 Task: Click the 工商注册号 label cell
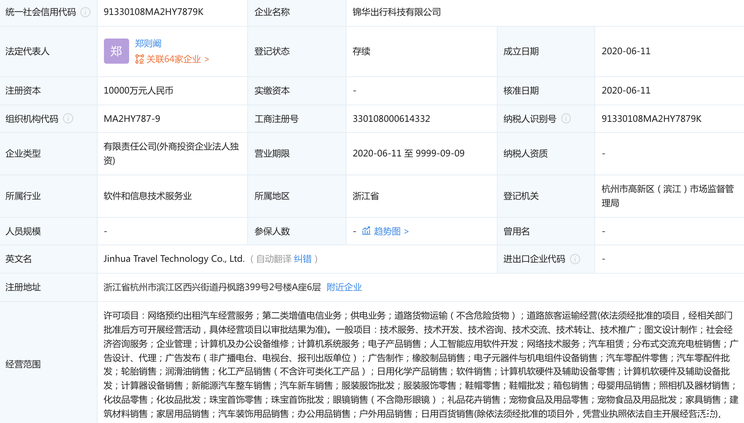pyautogui.click(x=297, y=119)
